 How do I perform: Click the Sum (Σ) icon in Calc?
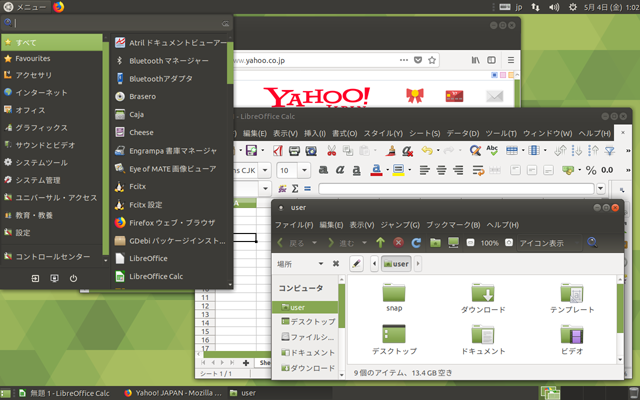click(x=294, y=188)
